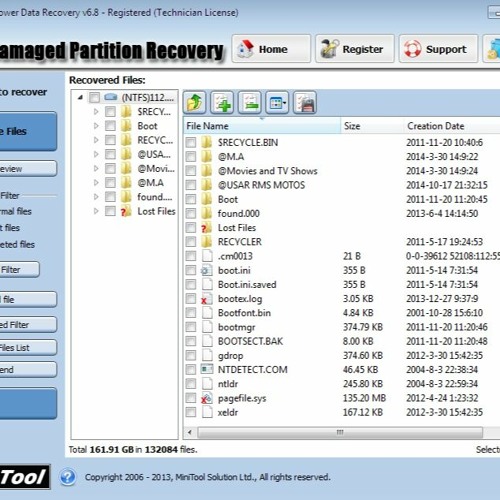
Task: Click the Preview button in sidebar
Action: click(28, 169)
